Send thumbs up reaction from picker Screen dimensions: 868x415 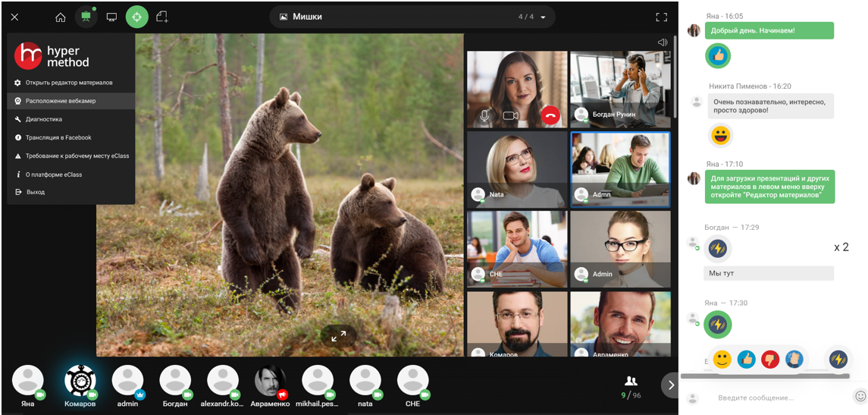[x=746, y=360]
